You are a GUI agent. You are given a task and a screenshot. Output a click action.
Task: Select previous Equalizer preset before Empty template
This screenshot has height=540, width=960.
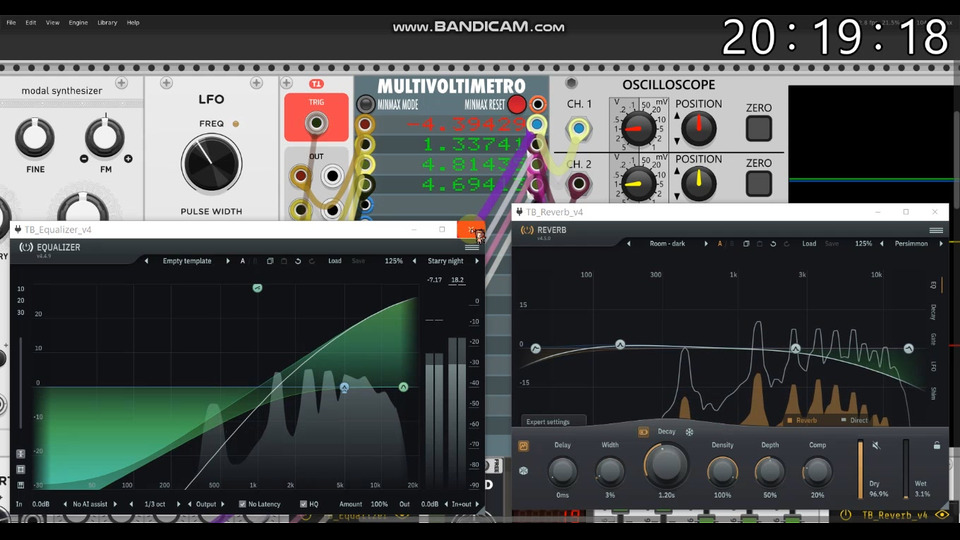pos(146,261)
